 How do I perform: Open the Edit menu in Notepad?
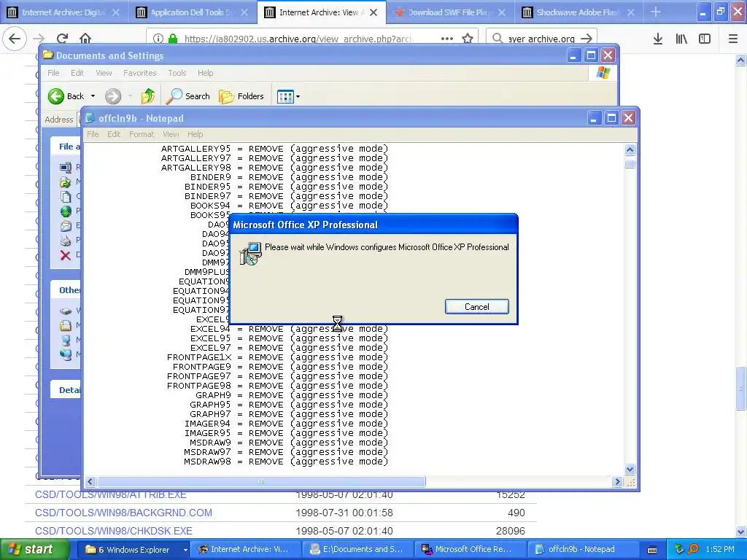click(113, 134)
